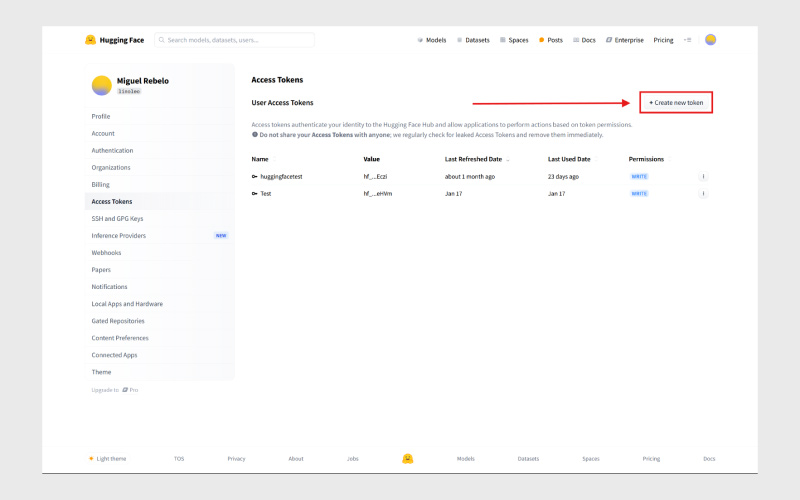Screen dimensions: 800x500
Task: Go to Spaces in the top navbar
Action: coord(513,40)
